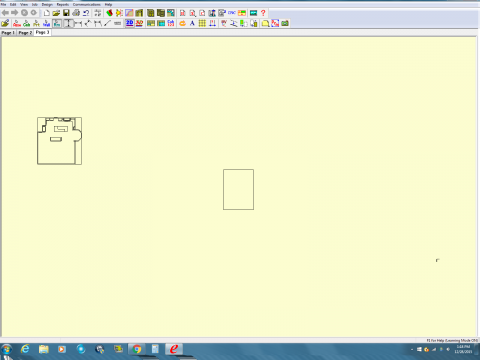
Task: Click the orange-green table layout icon
Action: 242,13
